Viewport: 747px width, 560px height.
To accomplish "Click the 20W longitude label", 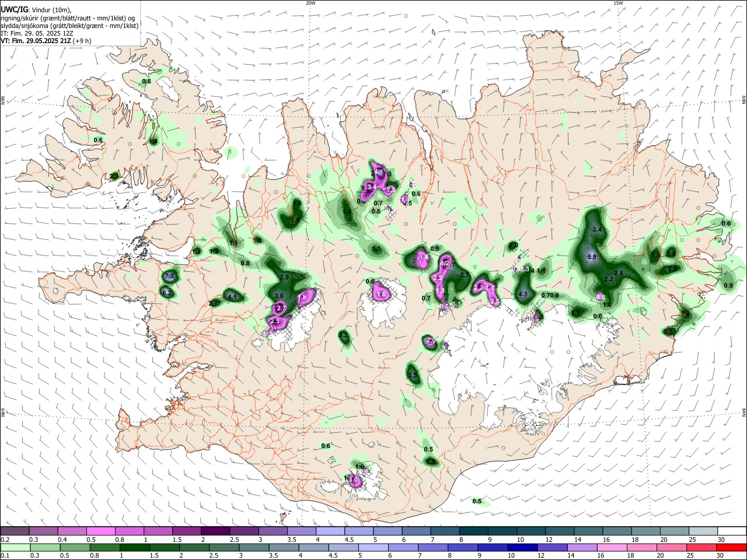I will [310, 3].
